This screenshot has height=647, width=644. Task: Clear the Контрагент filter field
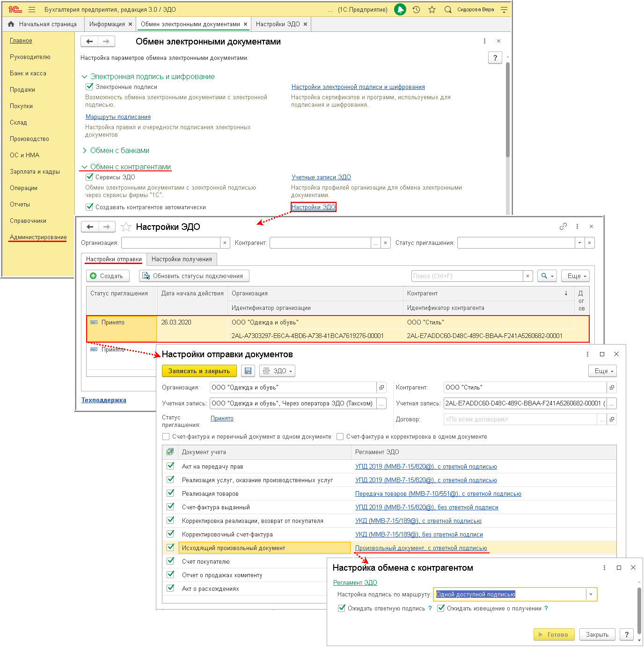(385, 243)
